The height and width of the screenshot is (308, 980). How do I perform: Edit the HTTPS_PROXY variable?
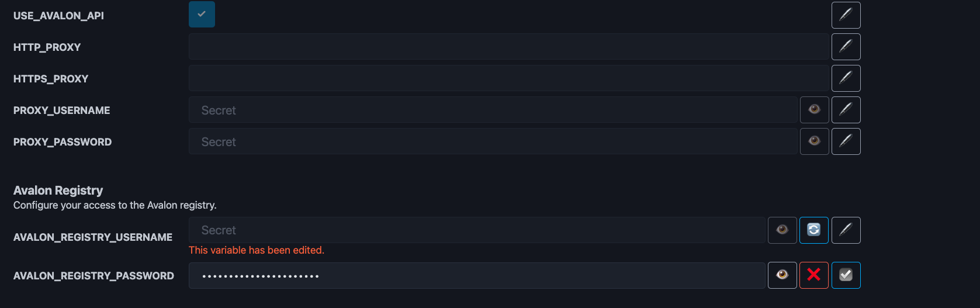click(846, 78)
